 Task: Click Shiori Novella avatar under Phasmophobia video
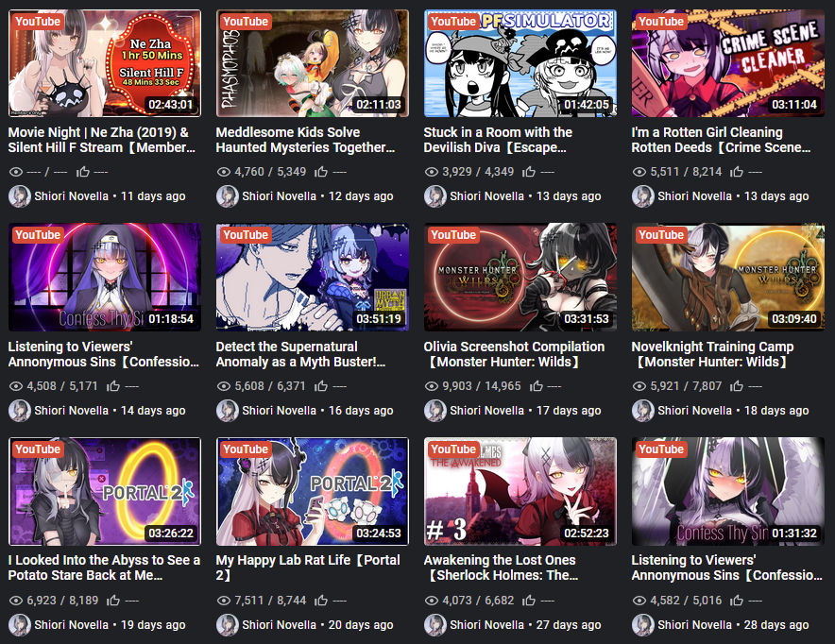click(228, 196)
